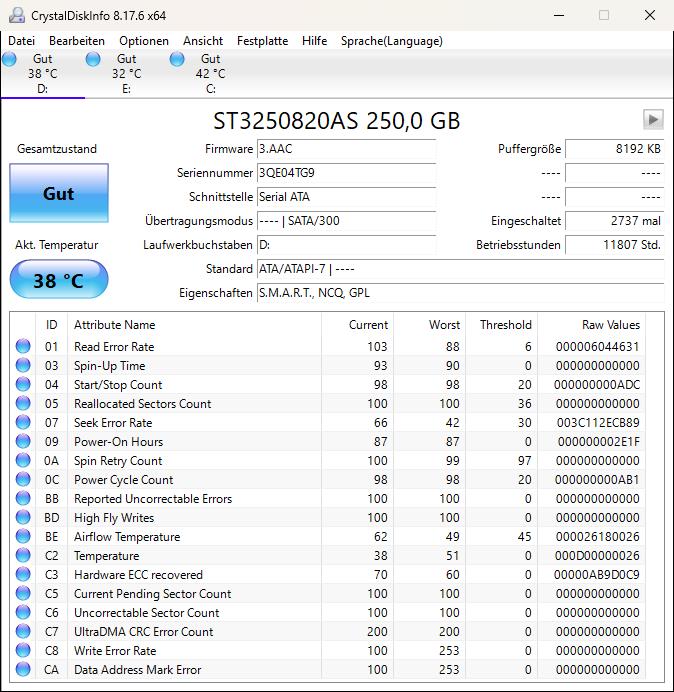Click status orb for Read Error Rate
The width and height of the screenshot is (674, 692).
[23, 346]
